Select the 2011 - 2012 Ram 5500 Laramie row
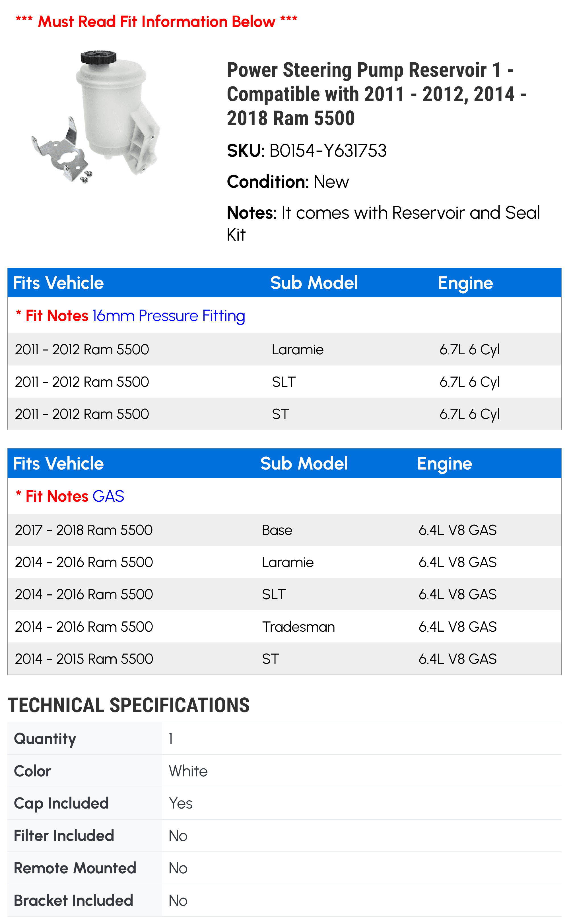The height and width of the screenshot is (924, 569). pyautogui.click(x=284, y=349)
